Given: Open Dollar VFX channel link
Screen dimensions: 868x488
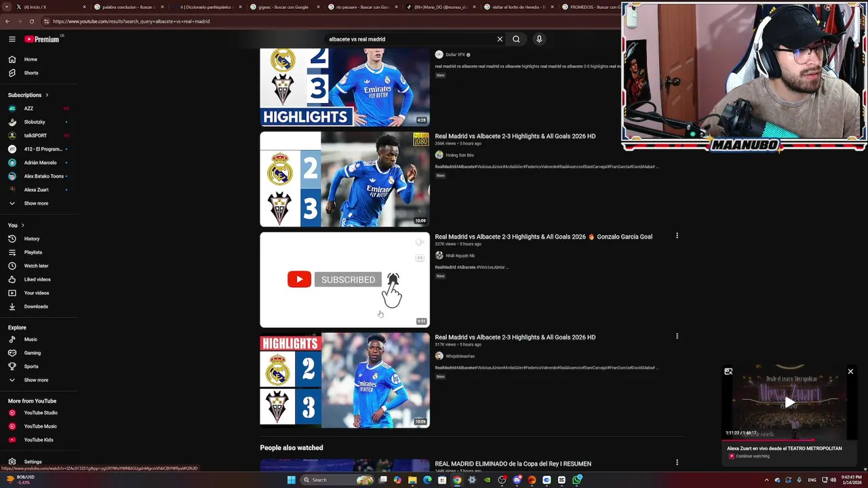Looking at the screenshot, I should click(x=455, y=55).
